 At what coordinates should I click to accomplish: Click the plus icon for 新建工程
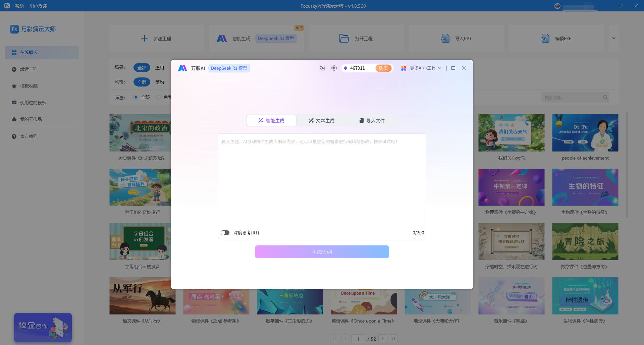click(145, 38)
